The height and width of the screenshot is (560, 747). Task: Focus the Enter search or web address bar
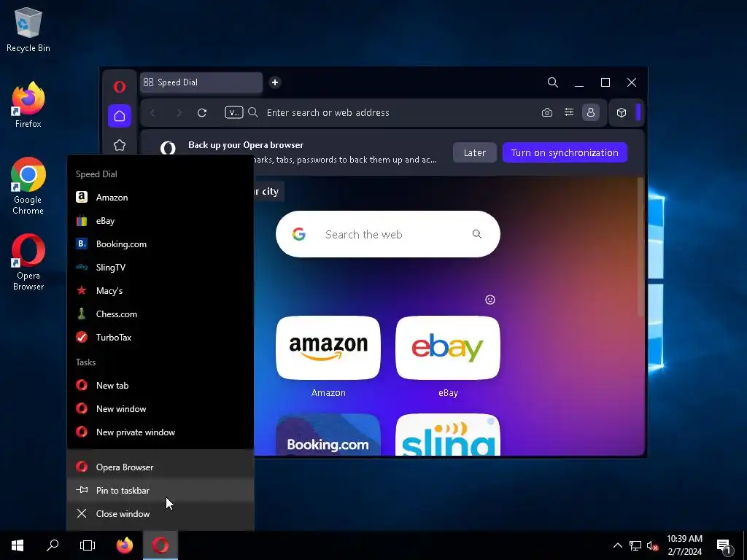[399, 113]
